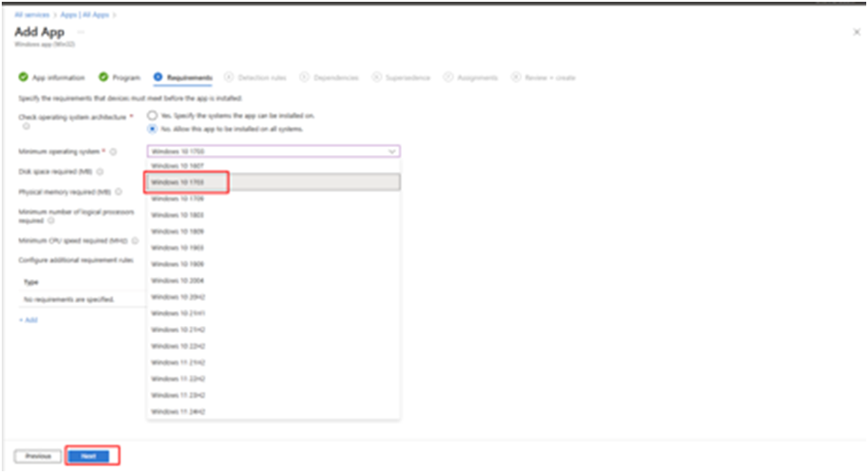Choose Windows 10 1903 from the list
868x473 pixels.
coord(273,248)
